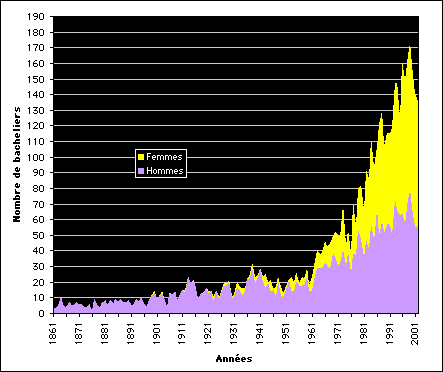Select the Hommes legend label
Screen dimensions: 443x372
[165, 171]
